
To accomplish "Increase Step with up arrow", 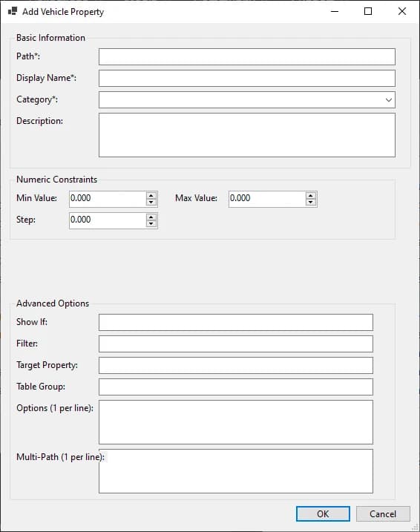I will (151, 217).
